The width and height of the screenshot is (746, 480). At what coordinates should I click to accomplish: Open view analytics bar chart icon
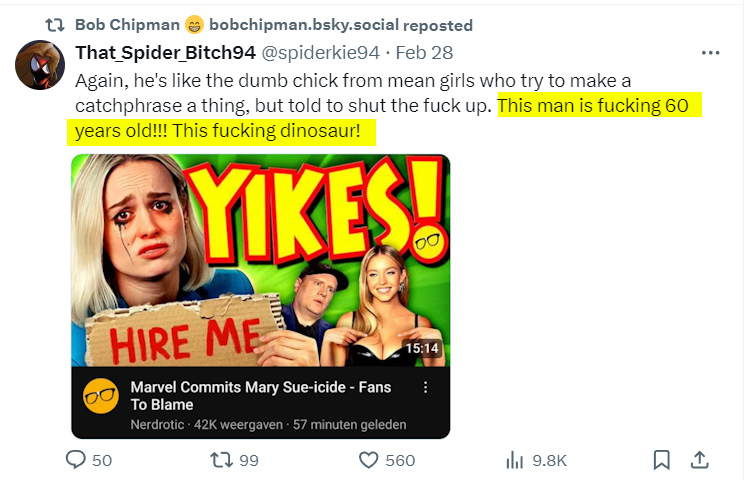515,460
